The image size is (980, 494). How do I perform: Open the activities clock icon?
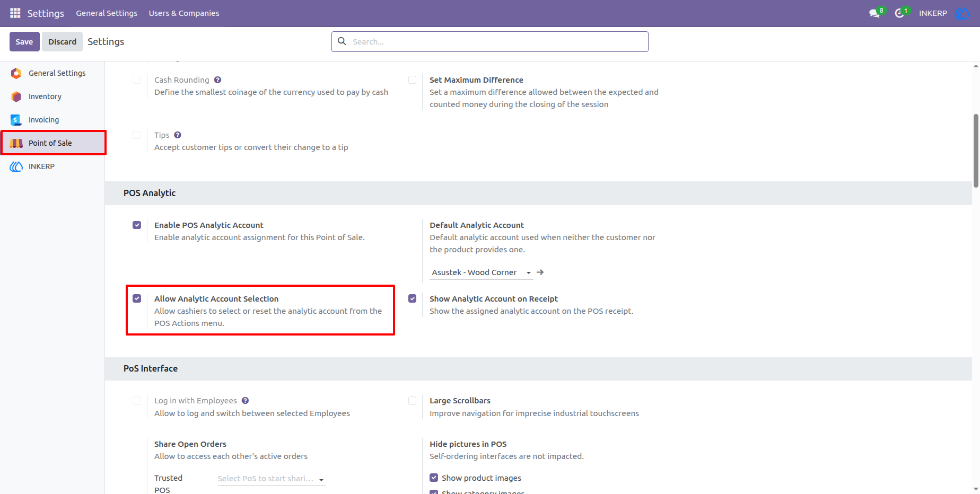point(899,13)
